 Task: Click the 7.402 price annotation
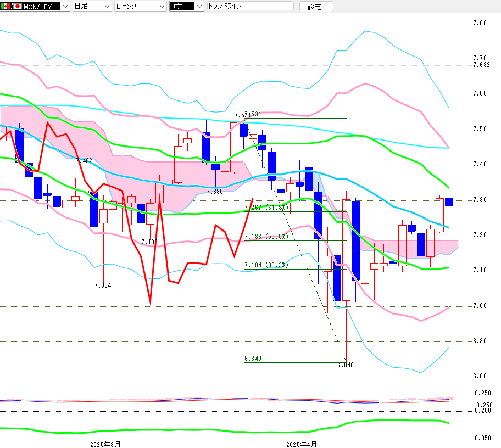click(84, 161)
